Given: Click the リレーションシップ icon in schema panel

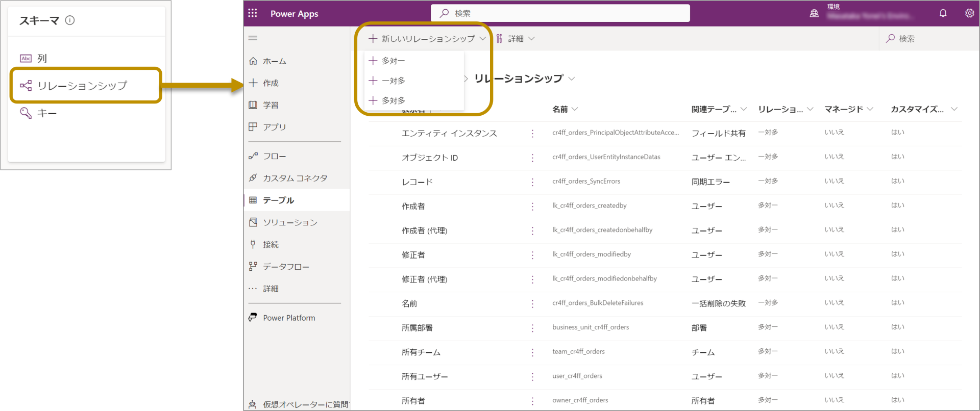Looking at the screenshot, I should 26,86.
